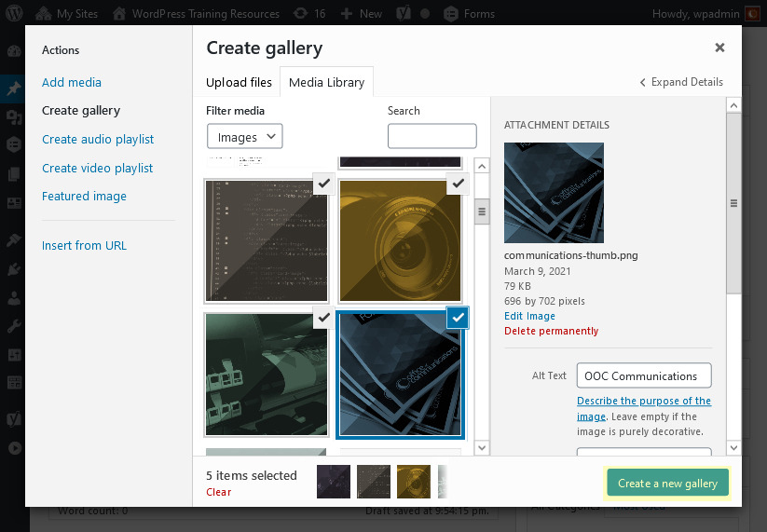Screen dimensions: 767x532
Task: Deselect the printing press thumbnail checkmark
Action: coord(323,318)
